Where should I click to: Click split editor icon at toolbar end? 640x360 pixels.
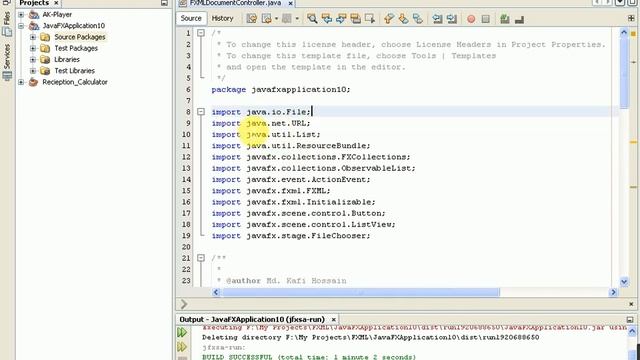[631, 18]
